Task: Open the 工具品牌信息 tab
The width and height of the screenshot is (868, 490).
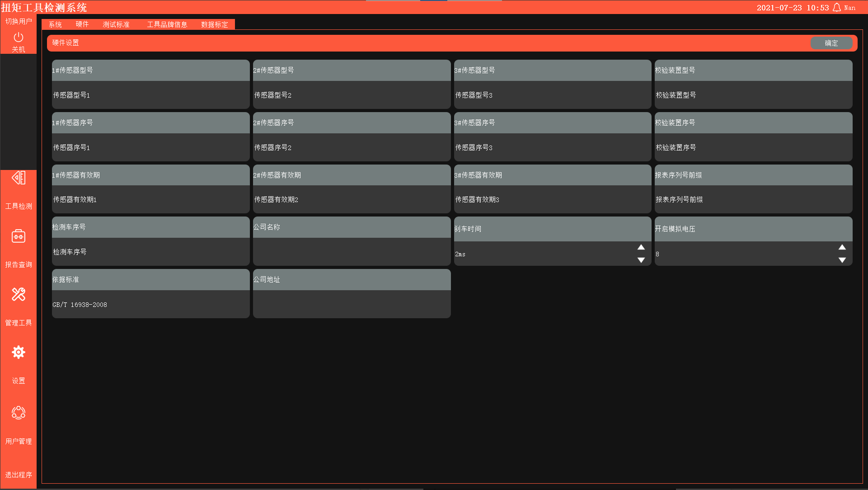Action: (167, 24)
